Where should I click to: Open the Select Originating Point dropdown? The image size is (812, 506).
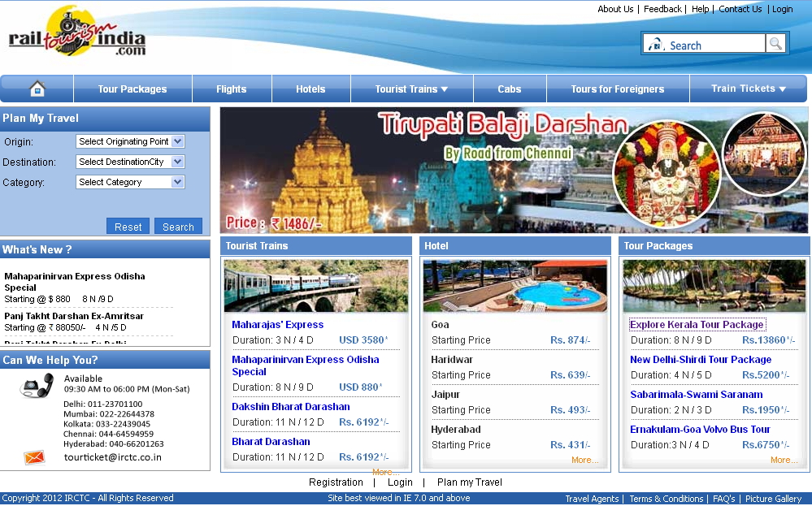pyautogui.click(x=130, y=141)
